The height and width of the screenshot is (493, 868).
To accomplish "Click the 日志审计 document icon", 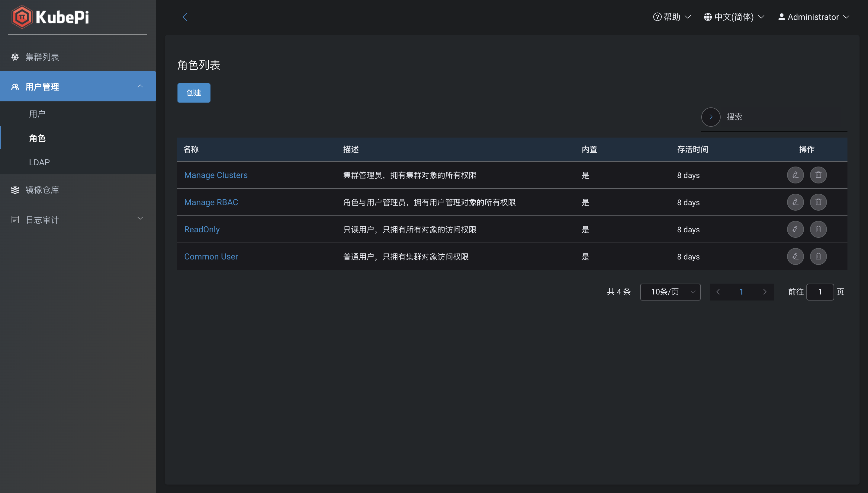I will [15, 219].
